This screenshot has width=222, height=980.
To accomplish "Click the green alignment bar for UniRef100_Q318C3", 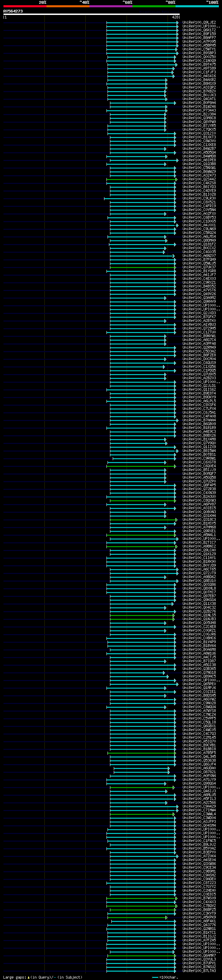I will tap(144, 520).
